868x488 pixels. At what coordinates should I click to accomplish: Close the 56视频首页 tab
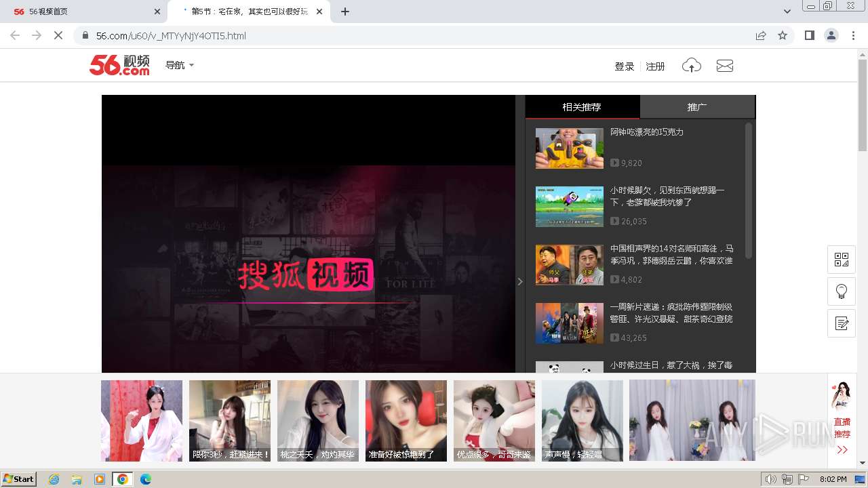click(157, 12)
